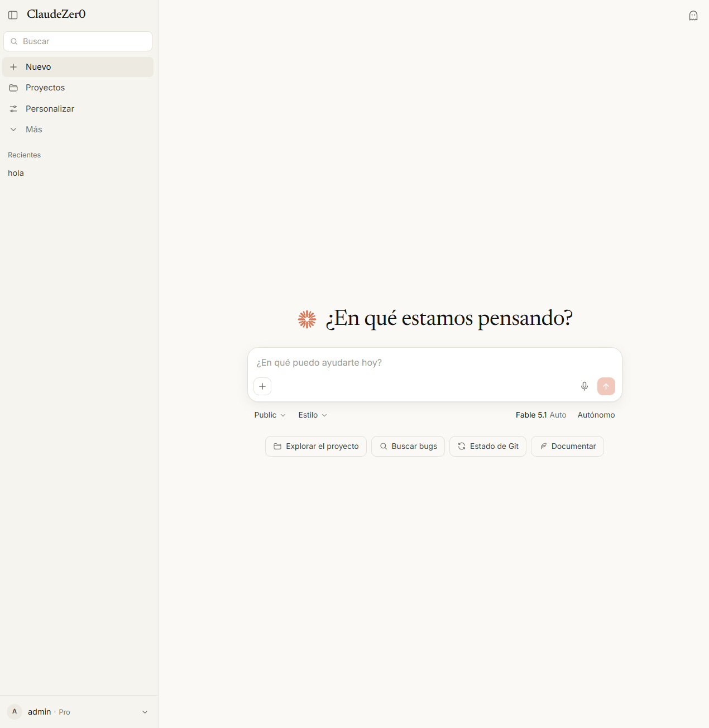Screen dimensions: 709x728
Task: Click the orange starburst logo
Action: point(307,319)
